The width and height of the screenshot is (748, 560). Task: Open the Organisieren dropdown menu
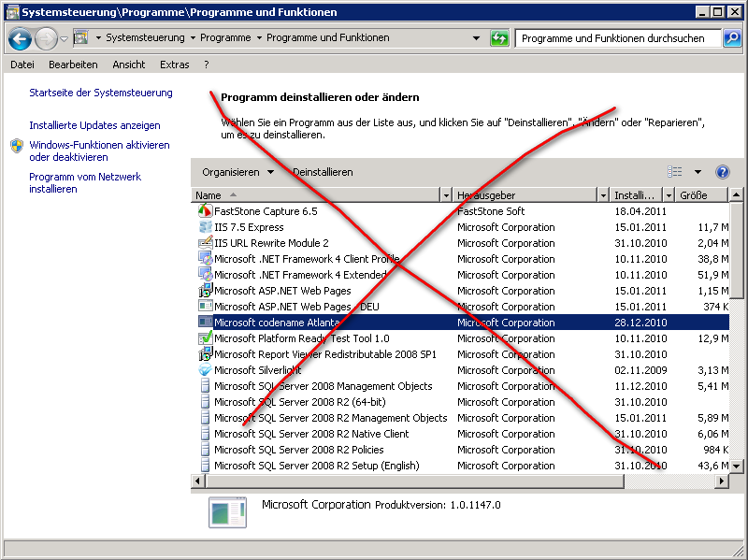(x=237, y=172)
